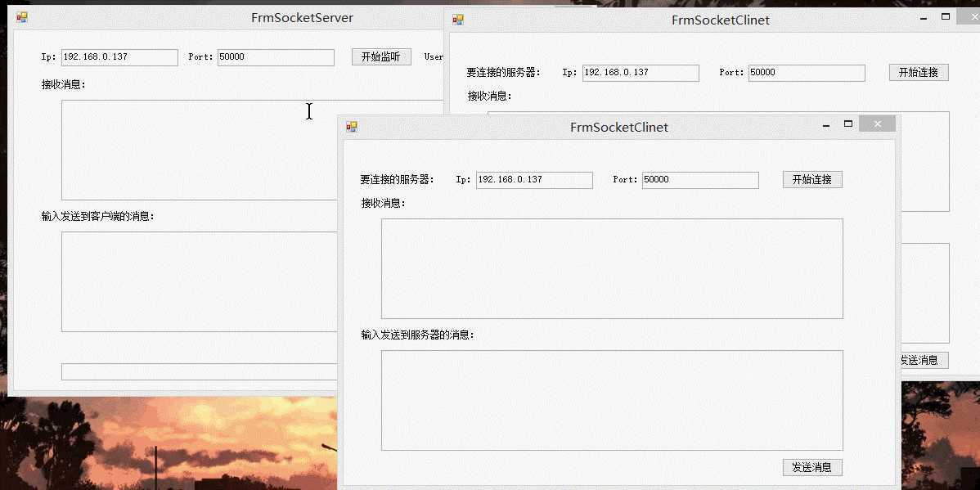Click the Ip: label in the back client window
Screen dimensions: 980x490
569,73
